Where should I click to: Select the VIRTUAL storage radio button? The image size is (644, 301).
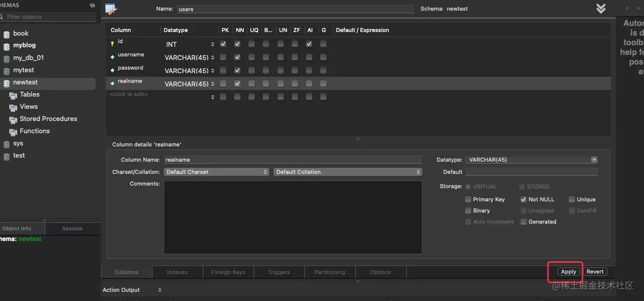(469, 187)
